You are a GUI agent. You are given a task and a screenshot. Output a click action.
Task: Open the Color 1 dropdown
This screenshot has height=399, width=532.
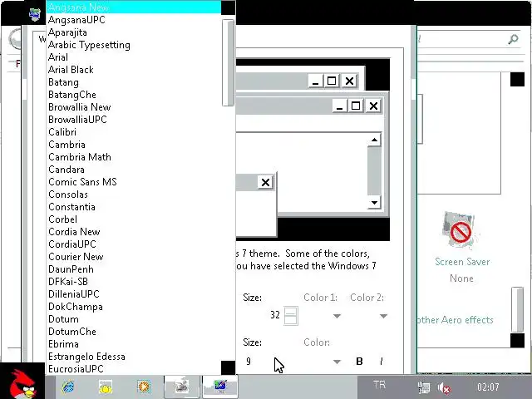tap(337, 316)
